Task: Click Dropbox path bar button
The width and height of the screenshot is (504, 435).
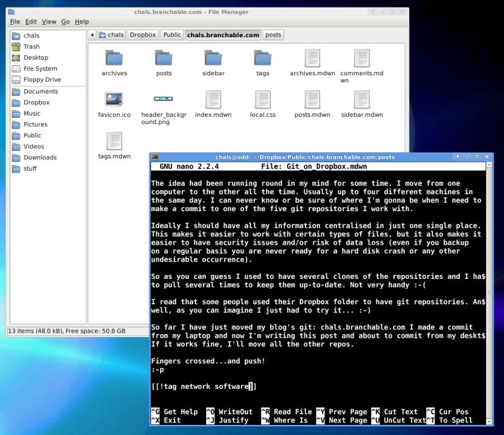Action: (143, 35)
